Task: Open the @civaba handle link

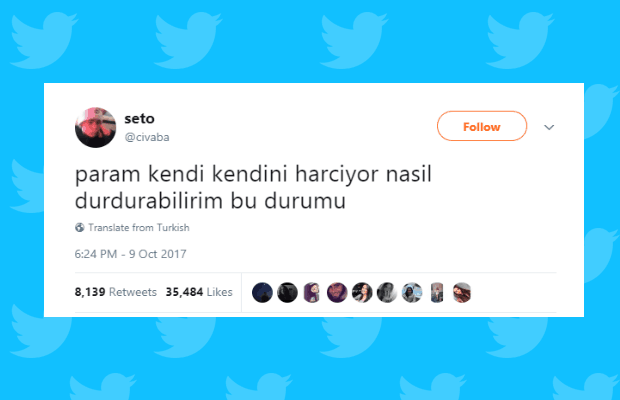Action: [147, 137]
